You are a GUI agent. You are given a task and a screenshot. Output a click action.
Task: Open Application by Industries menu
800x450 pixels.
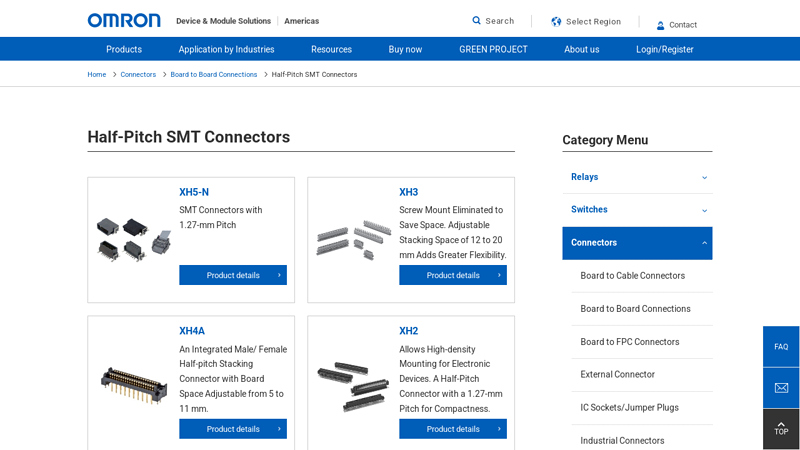pos(227,49)
